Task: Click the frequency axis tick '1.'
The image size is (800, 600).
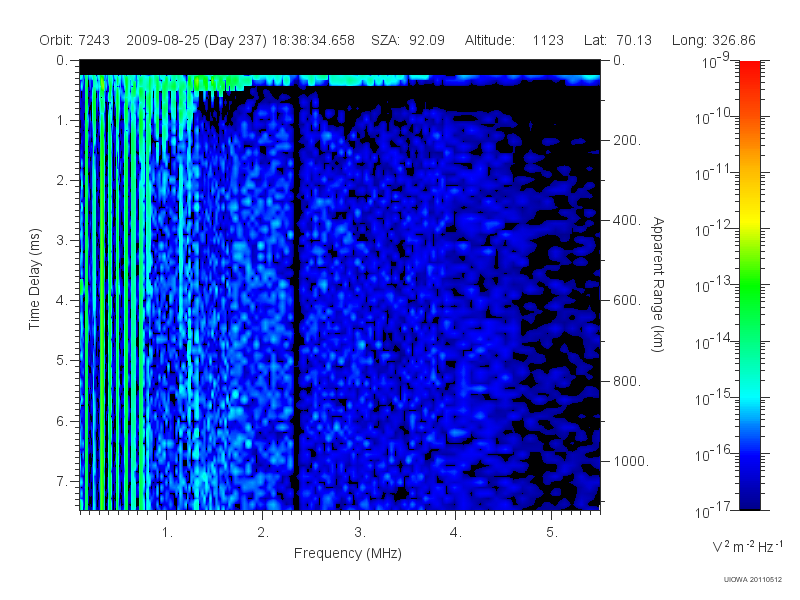Action: [167, 533]
